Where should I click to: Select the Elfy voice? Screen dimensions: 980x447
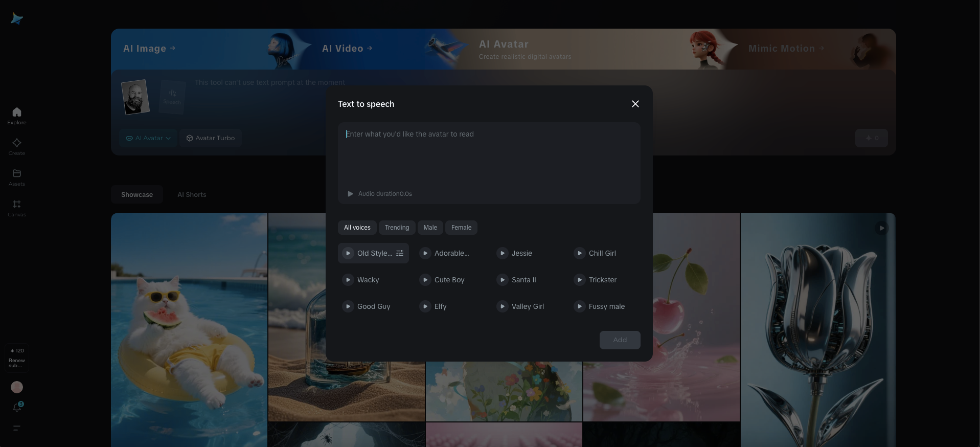[x=450, y=306]
